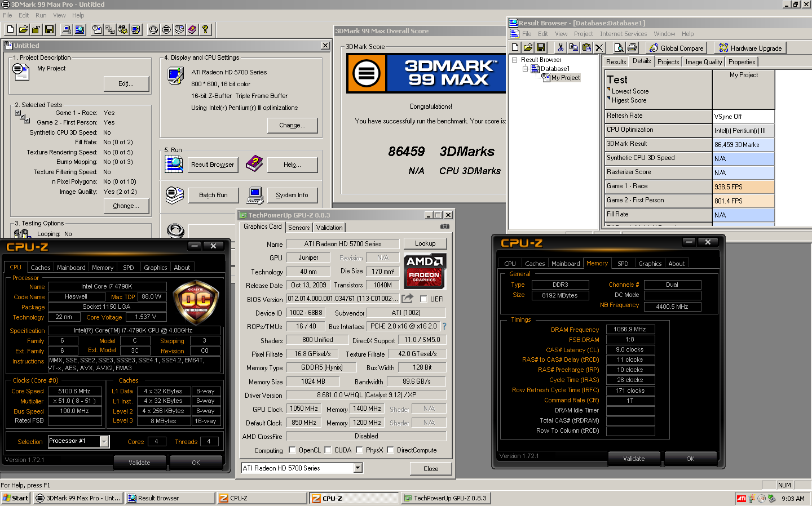
Task: Click the Global Compare button in Result Browser
Action: 676,48
